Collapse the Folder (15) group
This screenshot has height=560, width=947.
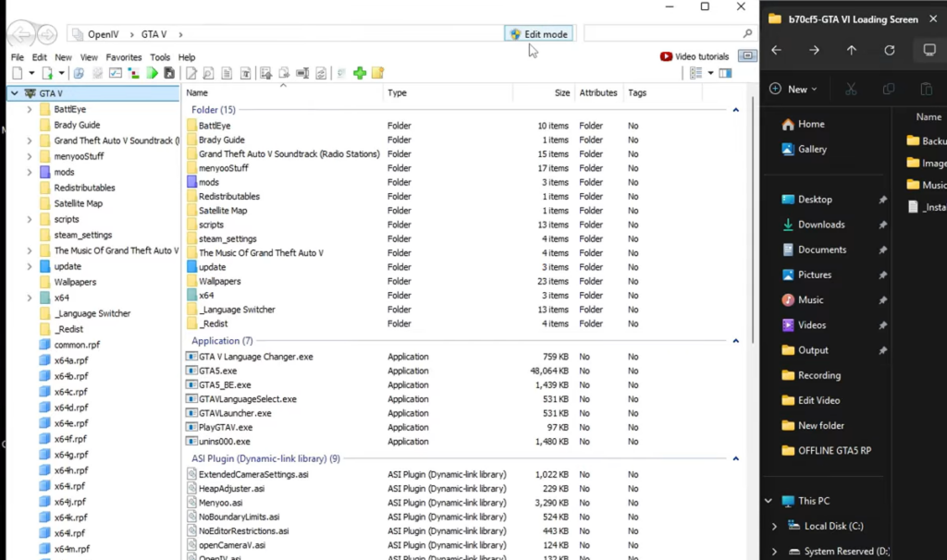735,110
